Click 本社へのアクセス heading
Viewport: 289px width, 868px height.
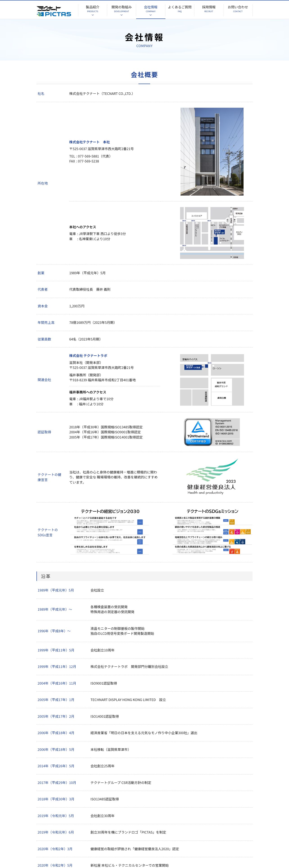coord(83,227)
